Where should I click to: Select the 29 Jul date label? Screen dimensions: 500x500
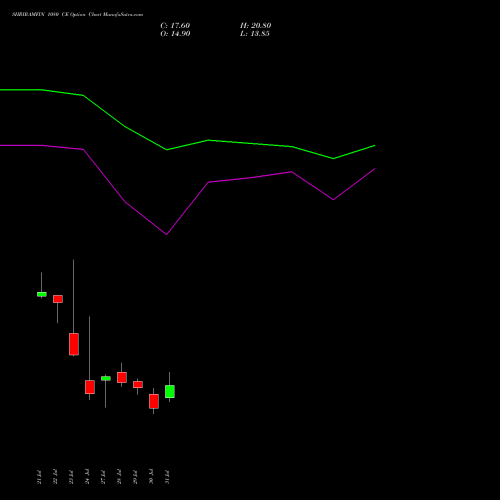135,477
